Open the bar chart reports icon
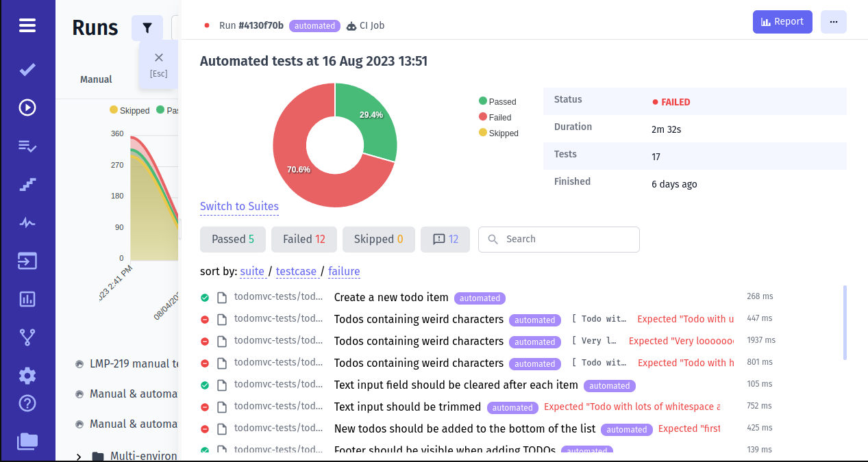Screen dimensions: 868x462 click(x=27, y=299)
